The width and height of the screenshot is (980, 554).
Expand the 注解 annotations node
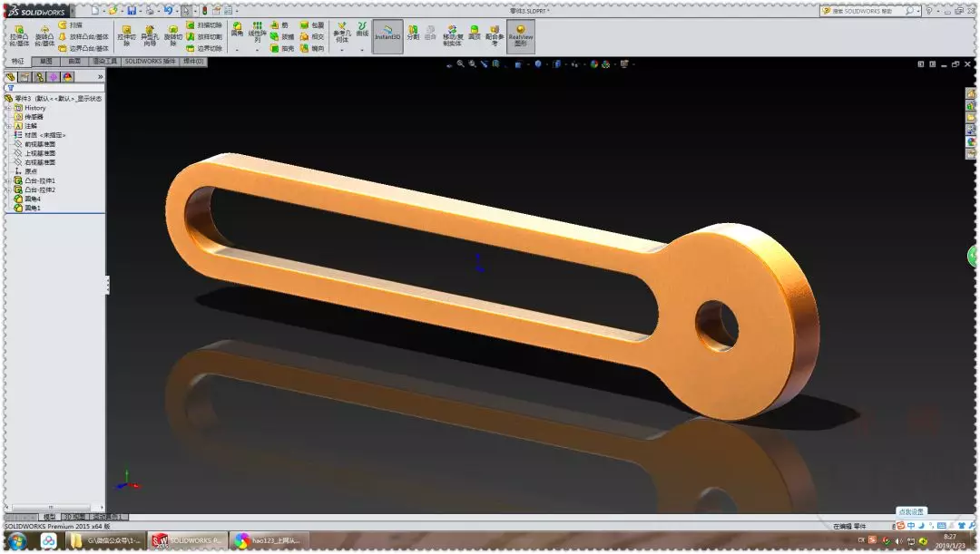click(x=9, y=126)
